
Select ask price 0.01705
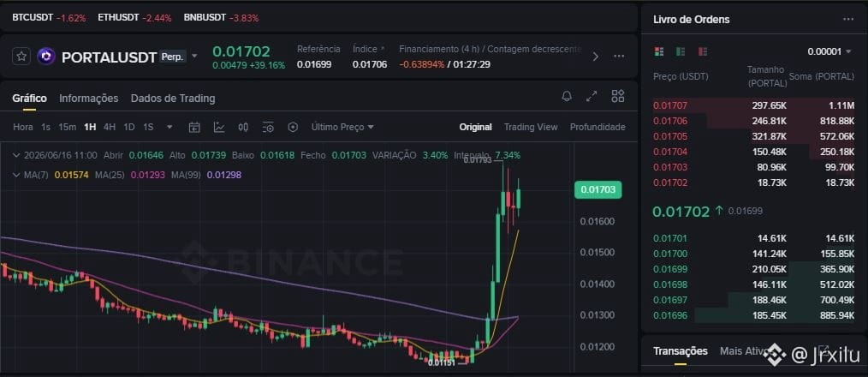point(669,136)
